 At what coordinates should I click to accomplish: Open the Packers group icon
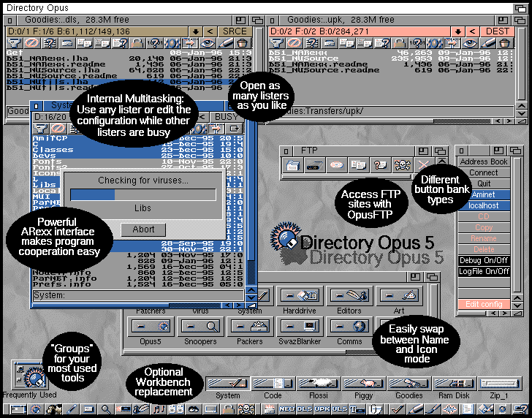(x=250, y=327)
